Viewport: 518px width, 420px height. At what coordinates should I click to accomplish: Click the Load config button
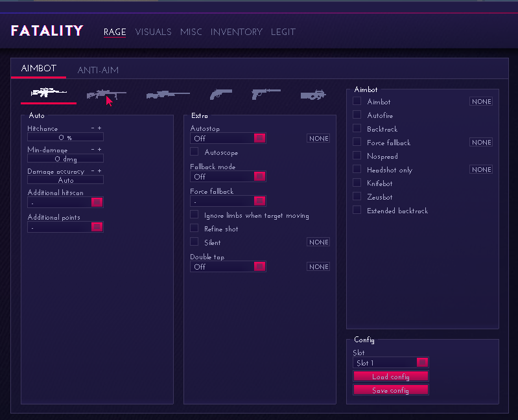pos(391,377)
